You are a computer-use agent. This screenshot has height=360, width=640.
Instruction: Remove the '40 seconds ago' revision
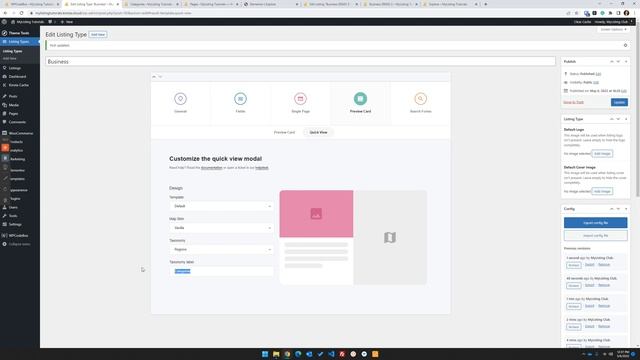(604, 285)
